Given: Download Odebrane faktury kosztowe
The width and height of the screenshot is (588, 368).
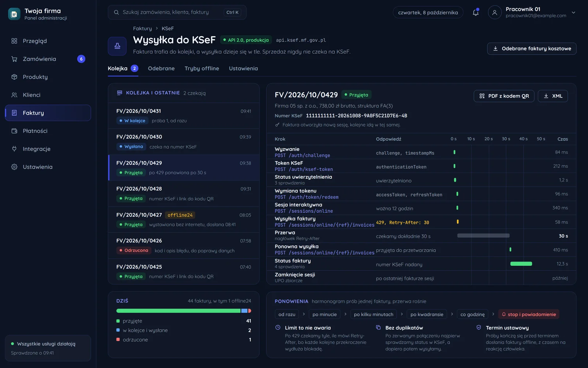Looking at the screenshot, I should pos(532,49).
